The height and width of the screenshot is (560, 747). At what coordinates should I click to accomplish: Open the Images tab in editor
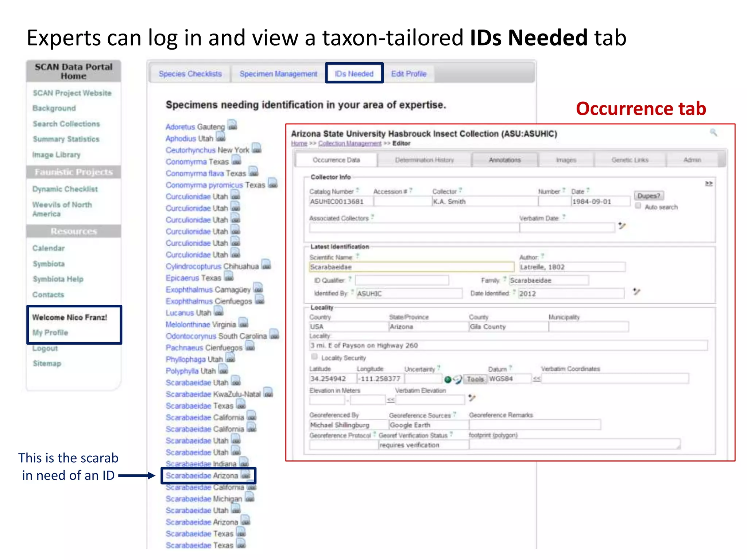point(566,160)
